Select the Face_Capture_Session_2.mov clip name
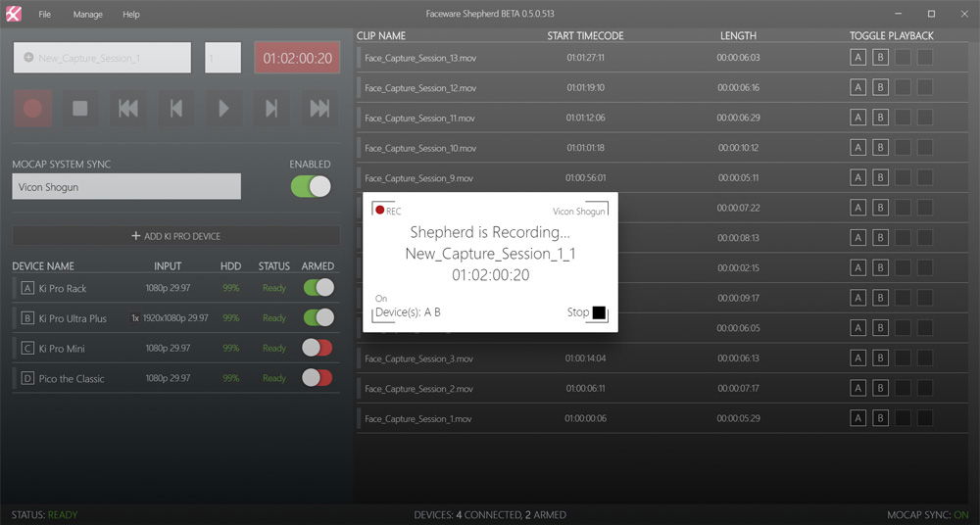This screenshot has width=980, height=525. tap(418, 389)
